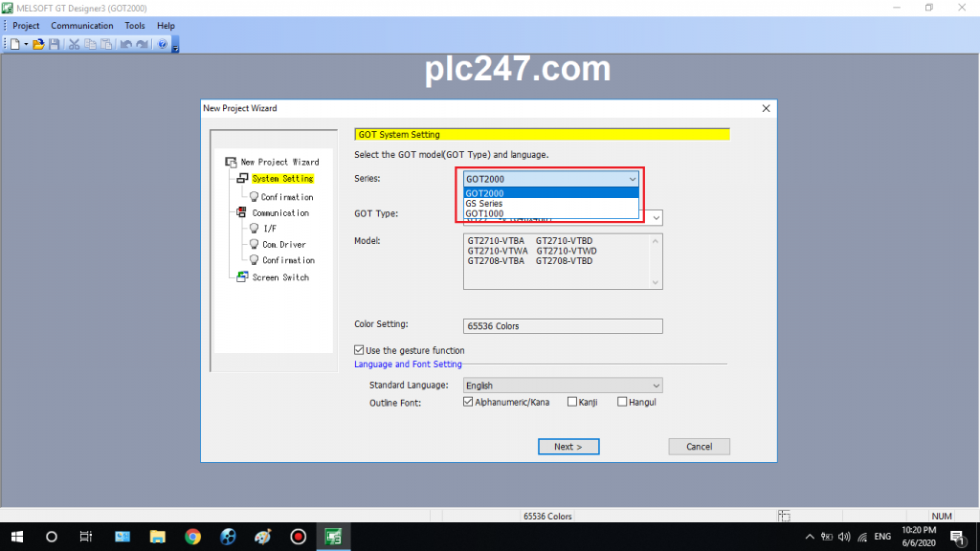Screen dimensions: 980x551
Task: Select Screen Switch in the wizard tree
Action: click(x=280, y=277)
